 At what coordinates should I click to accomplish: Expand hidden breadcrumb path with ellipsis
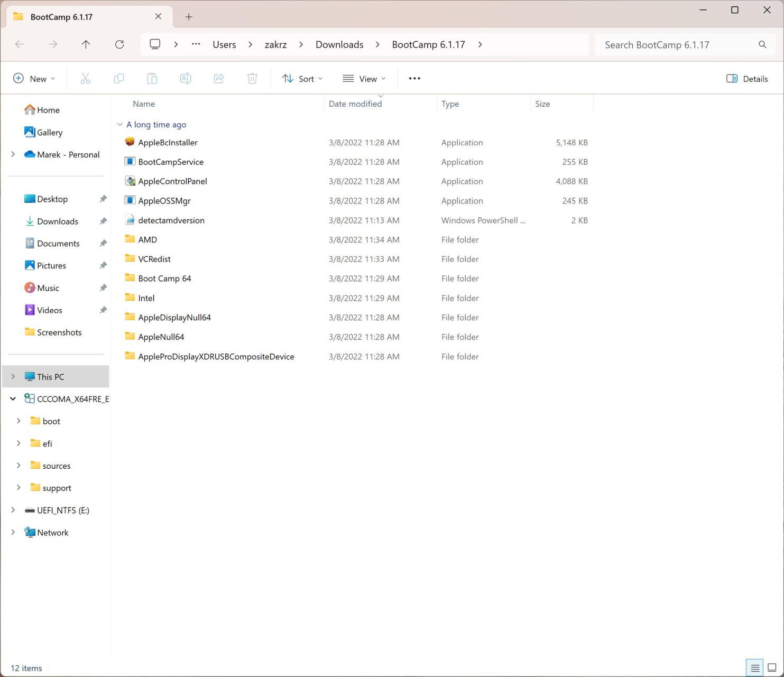click(x=196, y=44)
